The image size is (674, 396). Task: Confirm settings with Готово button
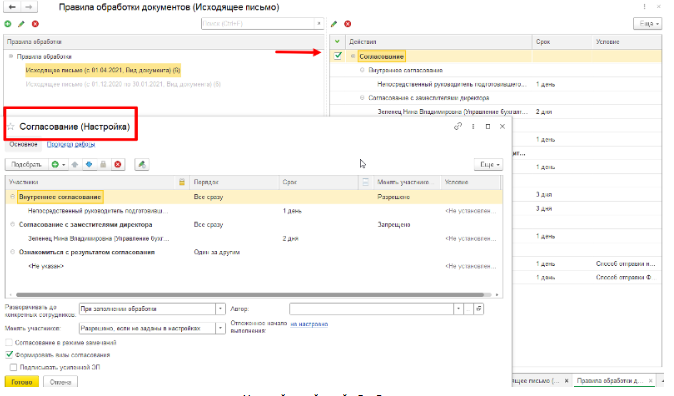(x=21, y=381)
